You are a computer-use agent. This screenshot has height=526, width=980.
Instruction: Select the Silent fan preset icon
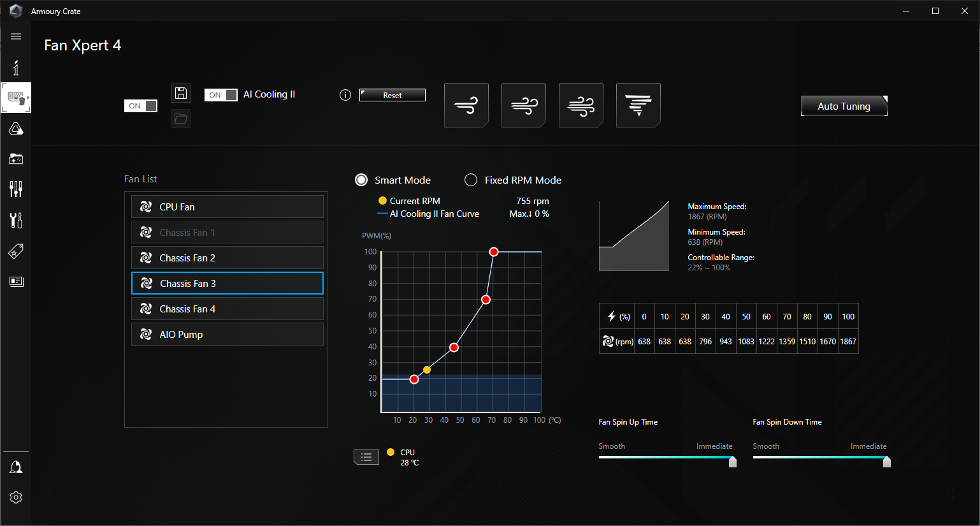click(466, 106)
